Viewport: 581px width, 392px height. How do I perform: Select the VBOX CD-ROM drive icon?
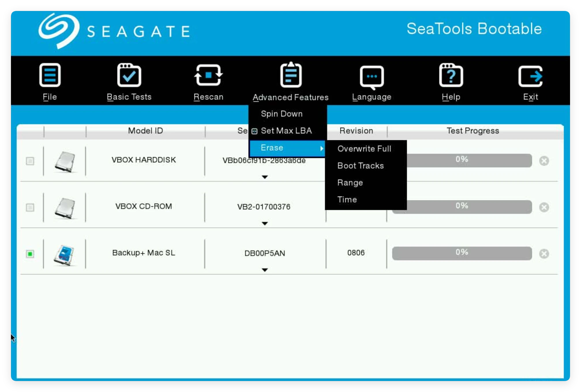(65, 208)
